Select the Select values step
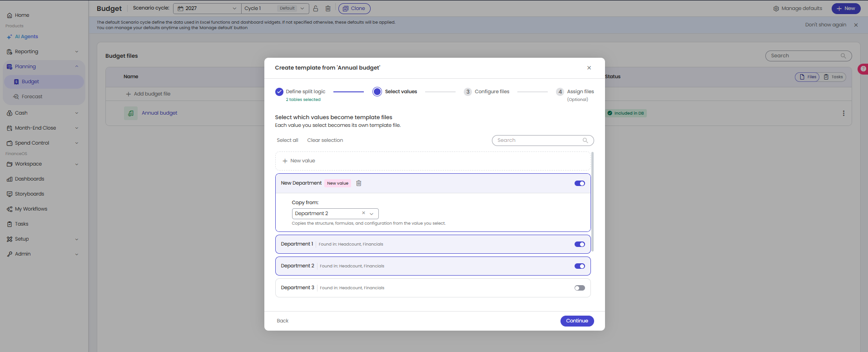 395,92
